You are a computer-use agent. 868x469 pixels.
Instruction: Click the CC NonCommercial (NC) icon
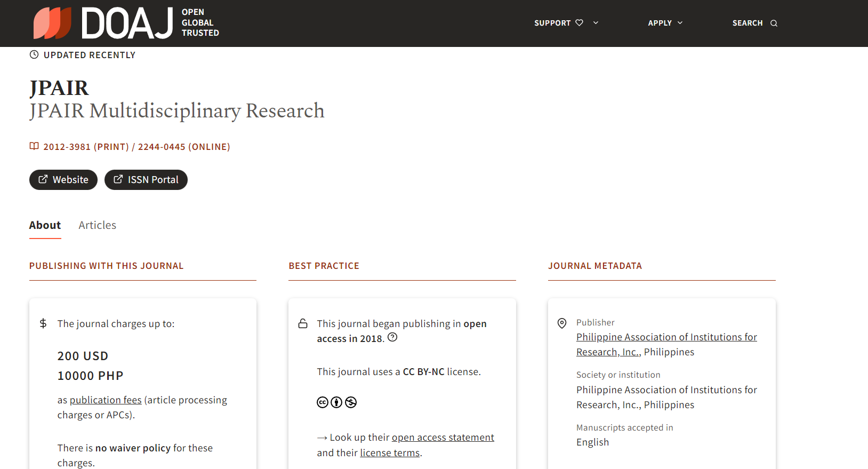pyautogui.click(x=351, y=402)
